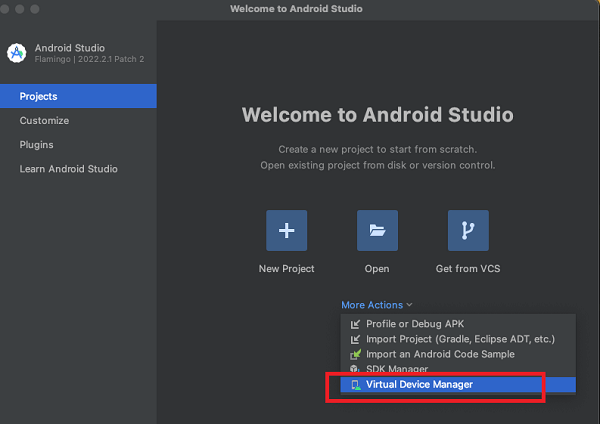Viewport: 600px width, 424px height.
Task: Click the Import Android Code Sample icon
Action: coord(355,354)
